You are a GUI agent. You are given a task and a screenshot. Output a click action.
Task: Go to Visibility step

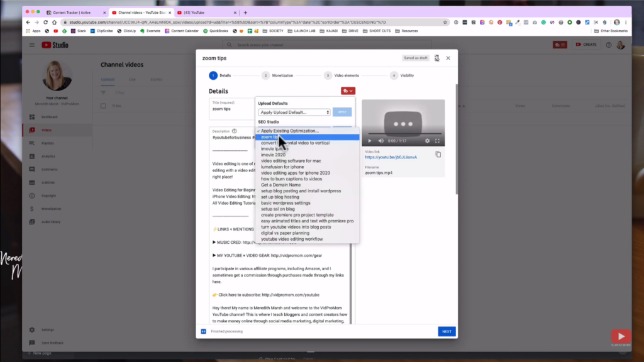point(402,75)
